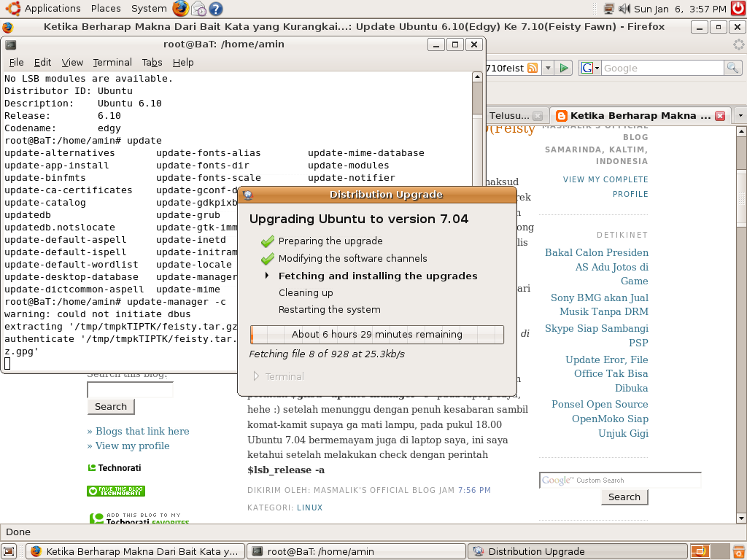The height and width of the screenshot is (560, 747).
Task: Open the terminal View menu
Action: tap(72, 63)
